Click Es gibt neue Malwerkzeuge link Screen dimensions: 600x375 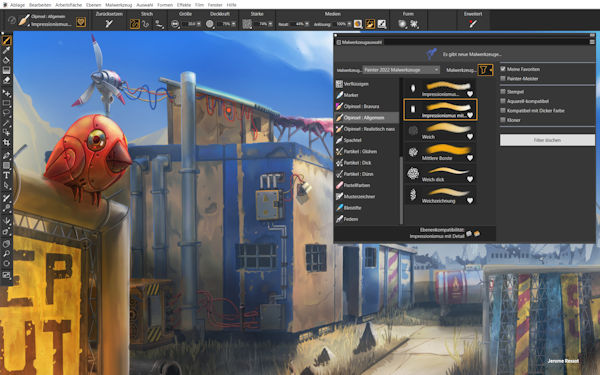coord(472,54)
